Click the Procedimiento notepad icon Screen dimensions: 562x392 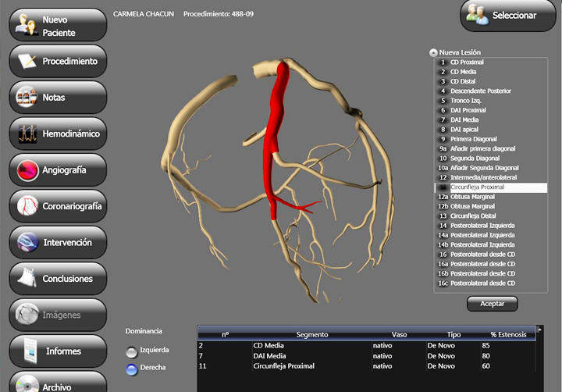27,61
